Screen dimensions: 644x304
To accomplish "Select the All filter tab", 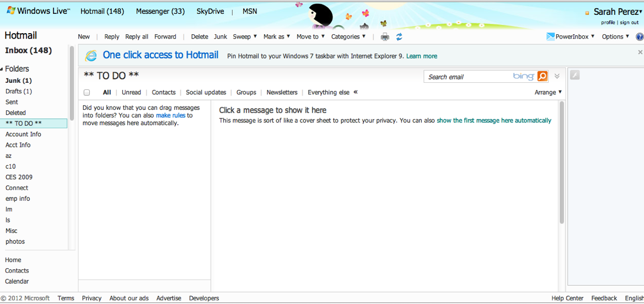I will coord(107,93).
